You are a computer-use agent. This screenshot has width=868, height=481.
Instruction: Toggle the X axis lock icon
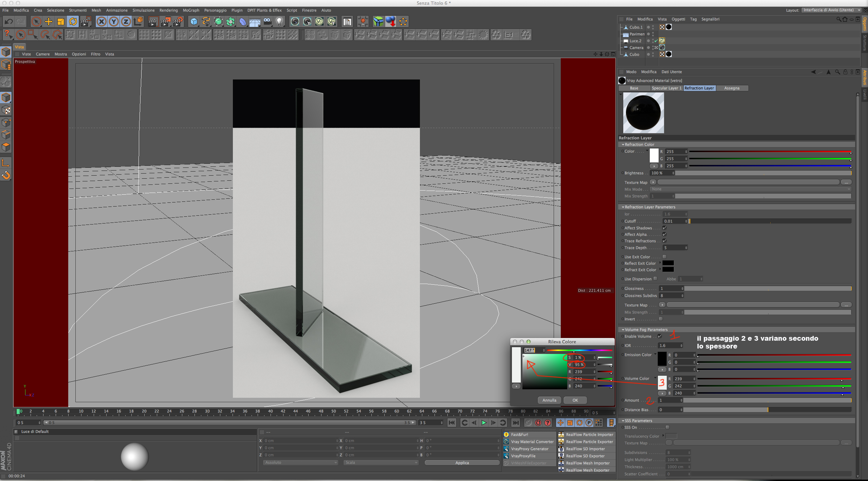(101, 22)
